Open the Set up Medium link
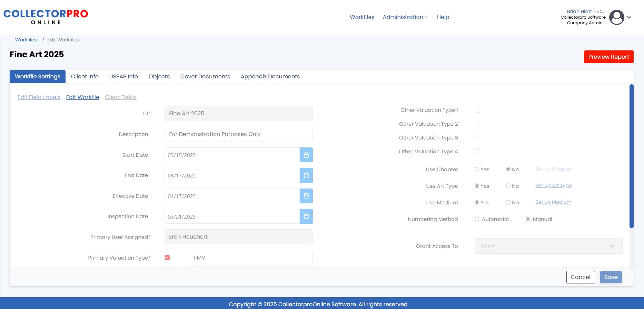This screenshot has width=644, height=309. (553, 202)
